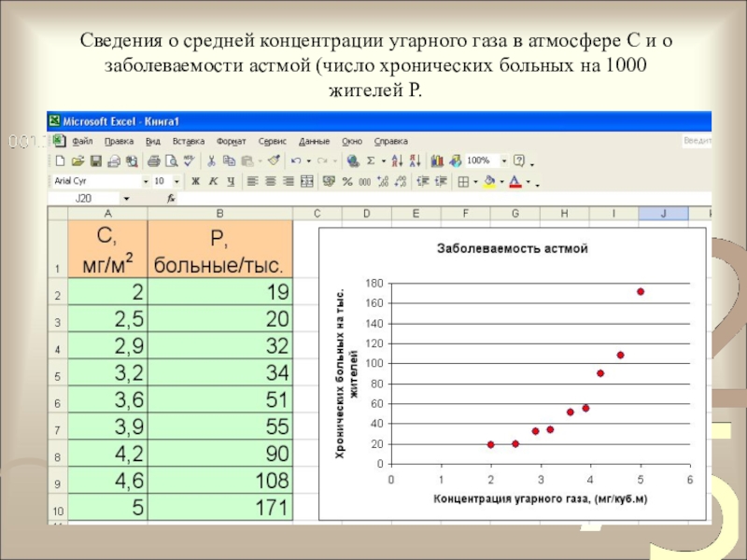The height and width of the screenshot is (560, 747).
Task: Click the Undo arrow
Action: click(x=295, y=161)
